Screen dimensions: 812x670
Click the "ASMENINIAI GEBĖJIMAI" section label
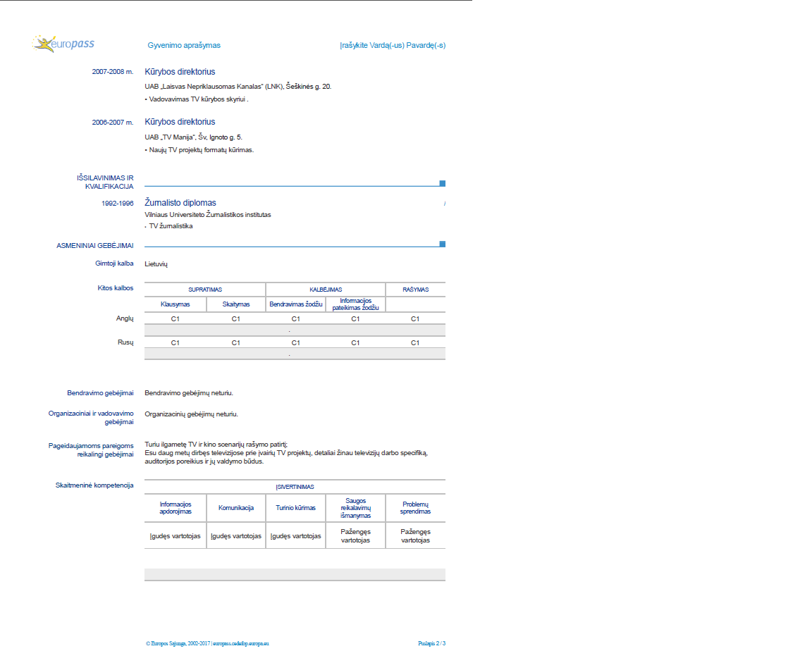coord(95,245)
